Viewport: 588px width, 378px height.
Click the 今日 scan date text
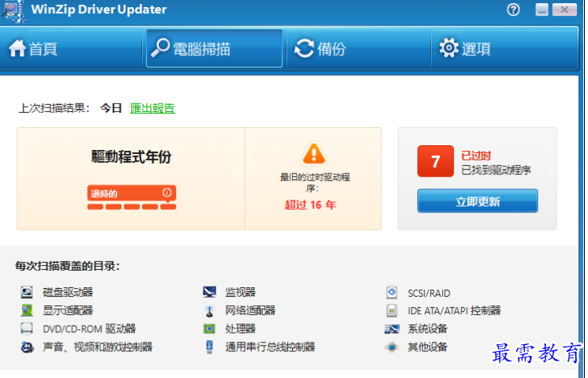click(x=111, y=108)
